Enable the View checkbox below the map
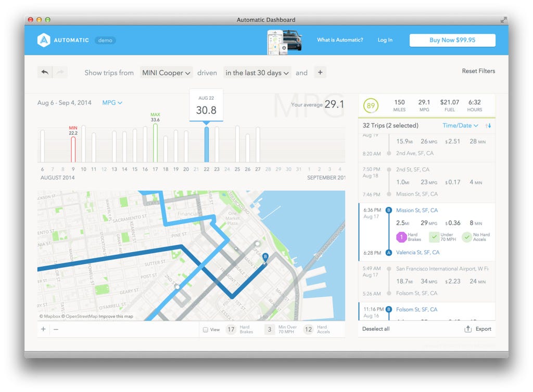This screenshot has width=533, height=392. [x=205, y=329]
